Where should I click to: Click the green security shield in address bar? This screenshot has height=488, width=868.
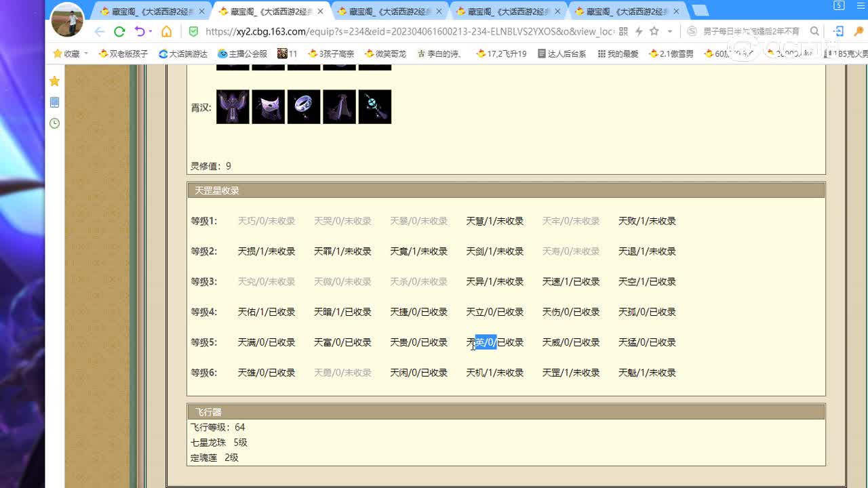[x=193, y=32]
